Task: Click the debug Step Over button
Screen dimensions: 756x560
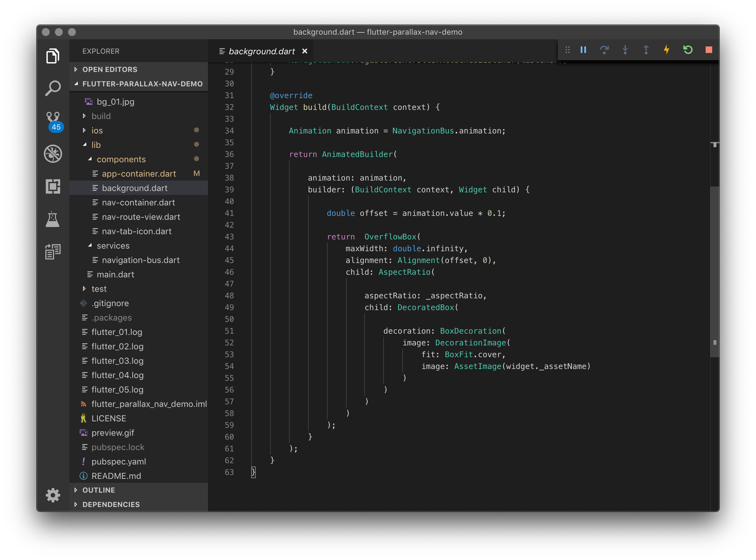Action: click(604, 50)
